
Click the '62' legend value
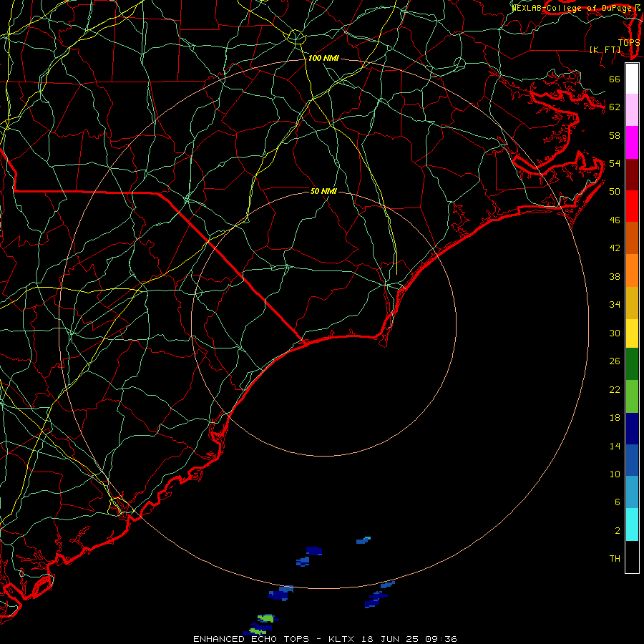[x=615, y=107]
